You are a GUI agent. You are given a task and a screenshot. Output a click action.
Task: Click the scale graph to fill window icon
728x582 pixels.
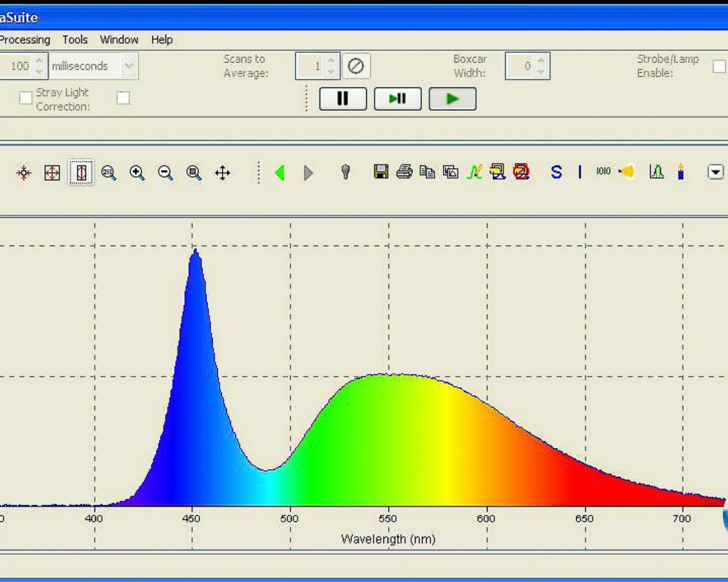[52, 173]
